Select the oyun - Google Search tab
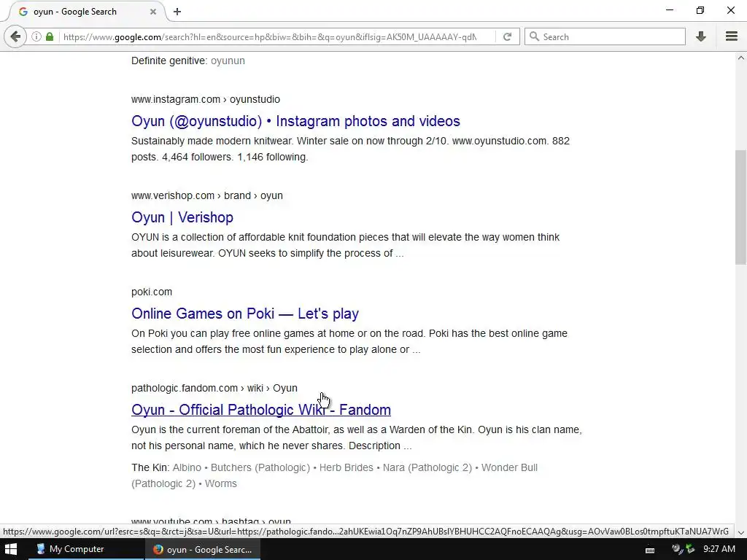The image size is (747, 560). (86, 12)
